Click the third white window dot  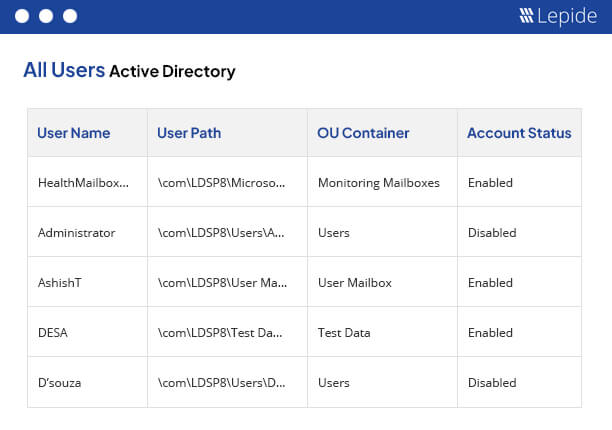[x=70, y=16]
